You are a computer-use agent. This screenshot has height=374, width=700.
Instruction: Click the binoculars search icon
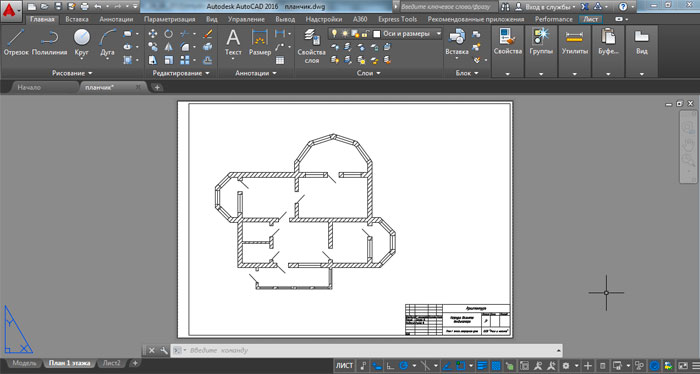tap(505, 7)
